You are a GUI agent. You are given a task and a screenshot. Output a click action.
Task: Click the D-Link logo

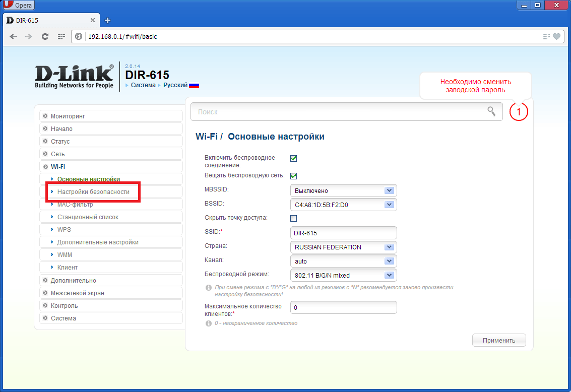[x=74, y=77]
